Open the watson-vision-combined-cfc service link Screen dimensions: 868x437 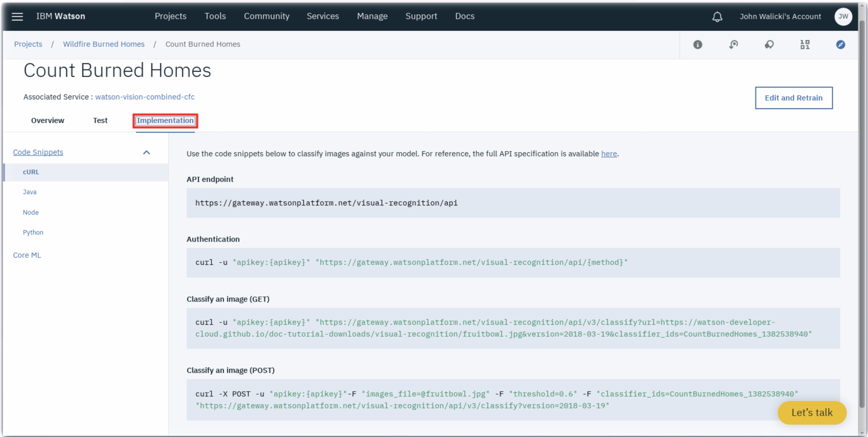coord(145,97)
